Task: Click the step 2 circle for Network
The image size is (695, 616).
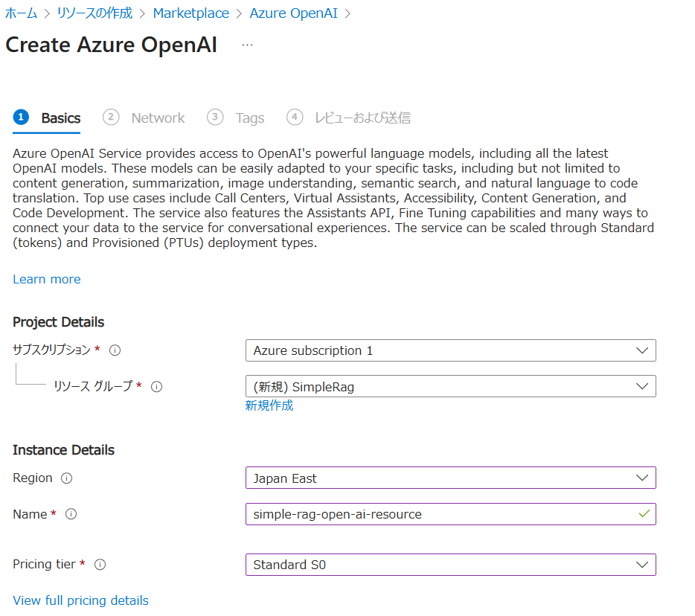Action: pyautogui.click(x=111, y=118)
